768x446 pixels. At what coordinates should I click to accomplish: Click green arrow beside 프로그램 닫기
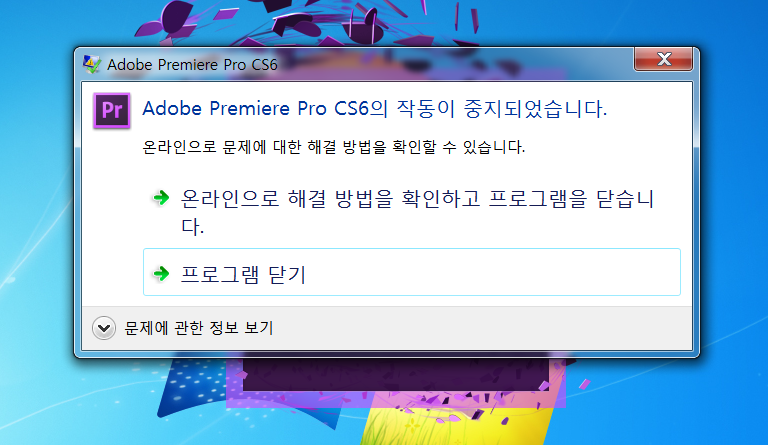(161, 273)
